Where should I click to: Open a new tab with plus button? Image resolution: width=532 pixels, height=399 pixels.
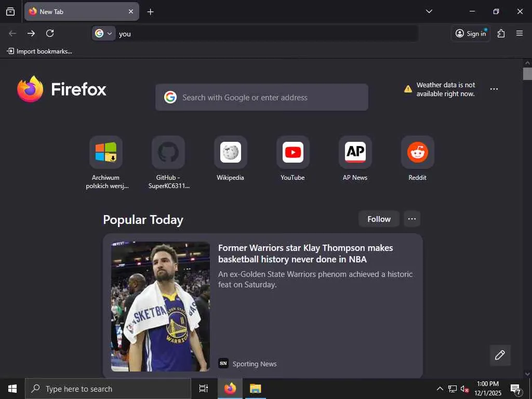tap(150, 12)
